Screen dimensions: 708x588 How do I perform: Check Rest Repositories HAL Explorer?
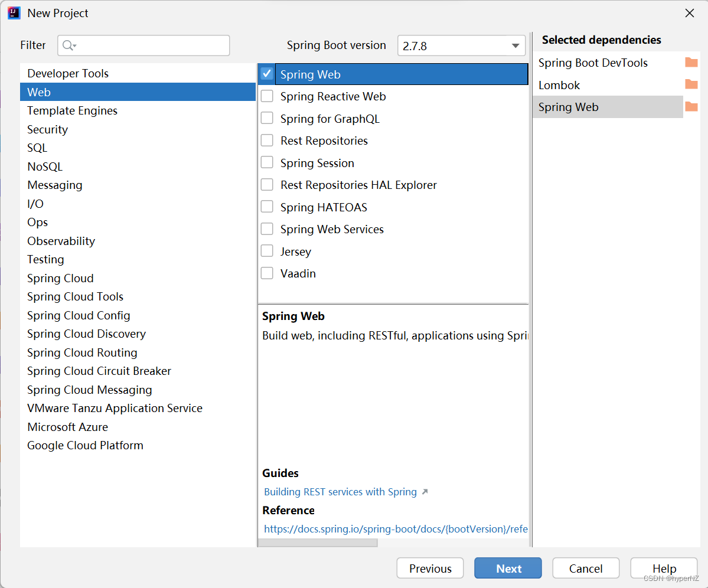[x=267, y=185]
